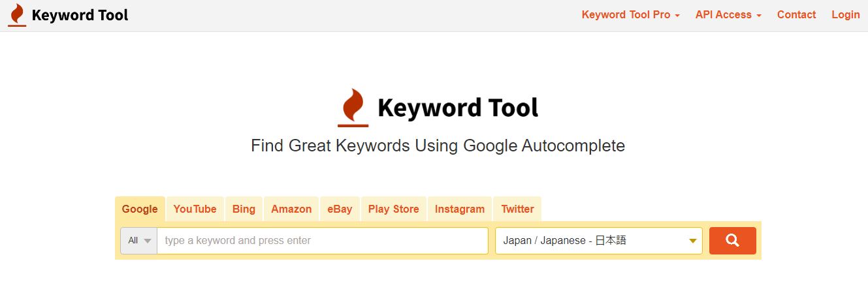Open the Login link

point(846,15)
